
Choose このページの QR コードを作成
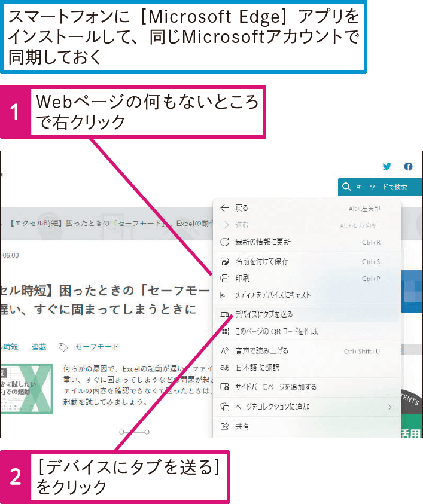pos(307,331)
